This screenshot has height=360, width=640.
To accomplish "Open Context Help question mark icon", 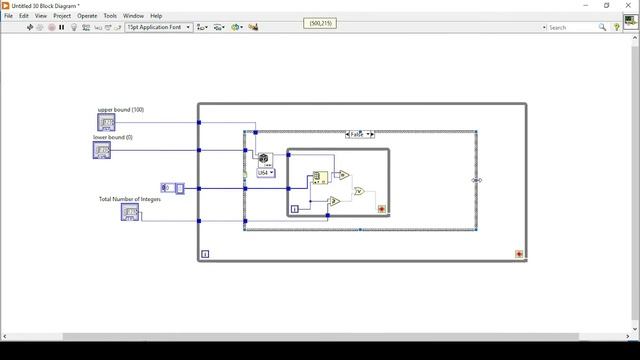I will 616,27.
